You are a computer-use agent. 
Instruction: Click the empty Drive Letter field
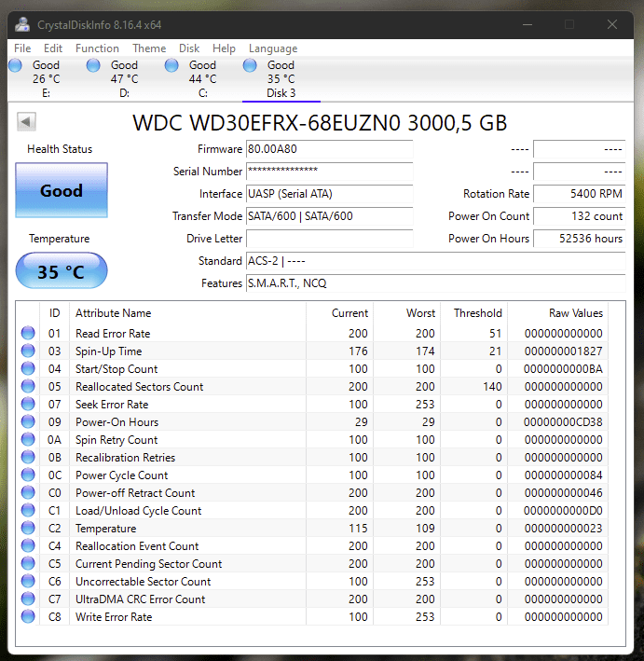pyautogui.click(x=330, y=238)
